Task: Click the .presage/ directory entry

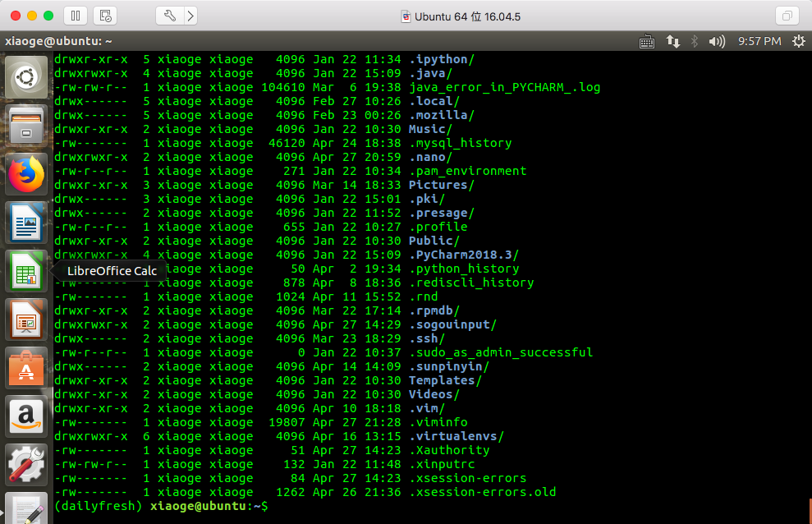Action: click(x=442, y=214)
